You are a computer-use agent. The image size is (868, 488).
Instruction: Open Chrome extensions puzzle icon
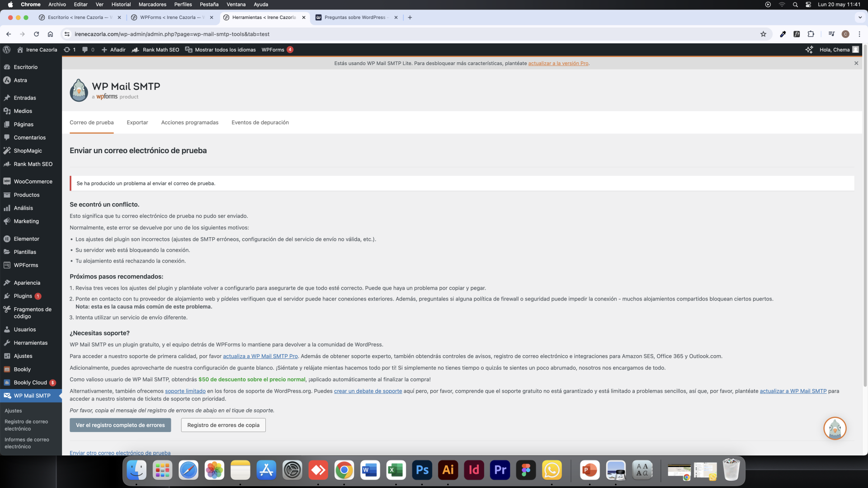(811, 34)
